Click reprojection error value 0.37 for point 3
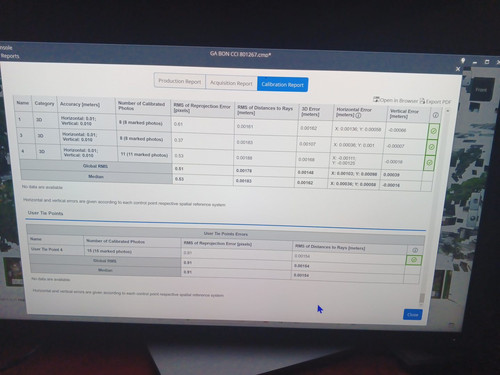 point(178,140)
